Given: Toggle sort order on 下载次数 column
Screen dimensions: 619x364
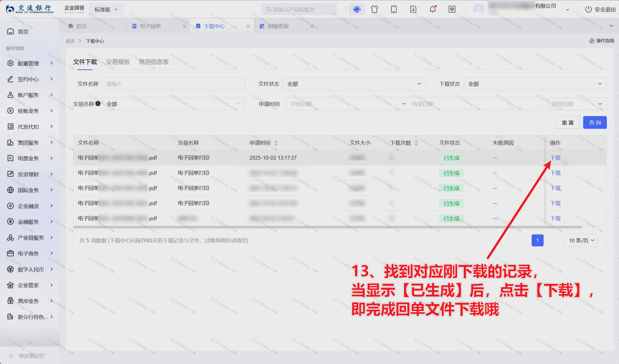Looking at the screenshot, I should (416, 143).
